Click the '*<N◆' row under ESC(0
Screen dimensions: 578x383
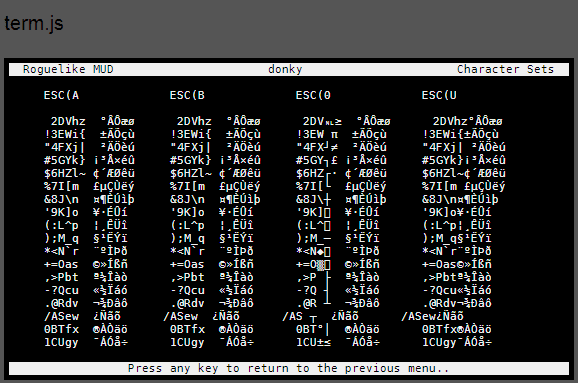click(x=314, y=251)
